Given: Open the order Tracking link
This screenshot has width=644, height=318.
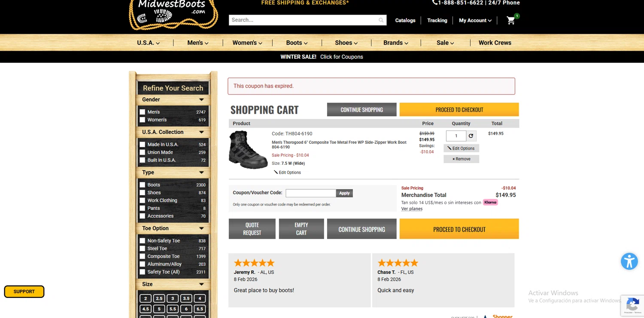Looking at the screenshot, I should 437,20.
